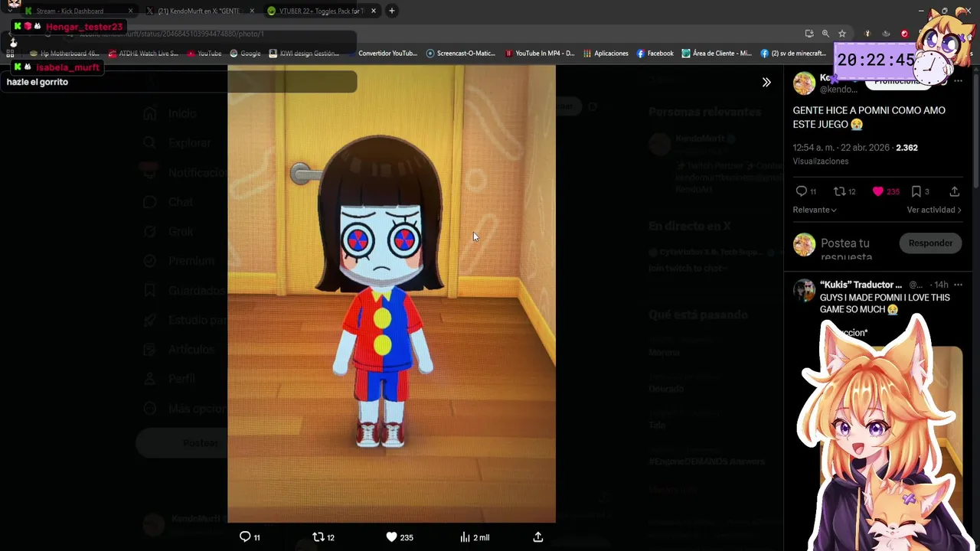980x551 pixels.
Task: Click the Hengar_tester23 chat username
Action: (84, 27)
